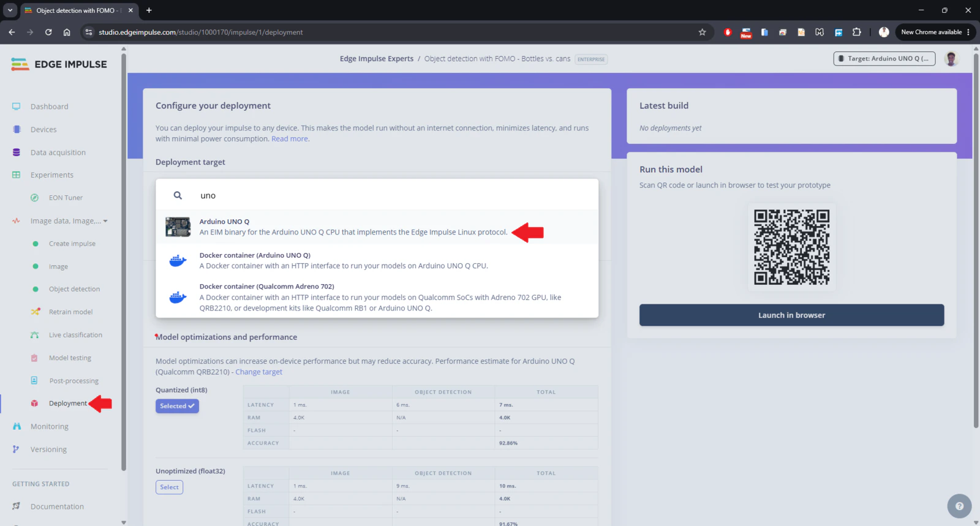This screenshot has height=526, width=980.
Task: Click the Live classification icon
Action: (x=35, y=335)
